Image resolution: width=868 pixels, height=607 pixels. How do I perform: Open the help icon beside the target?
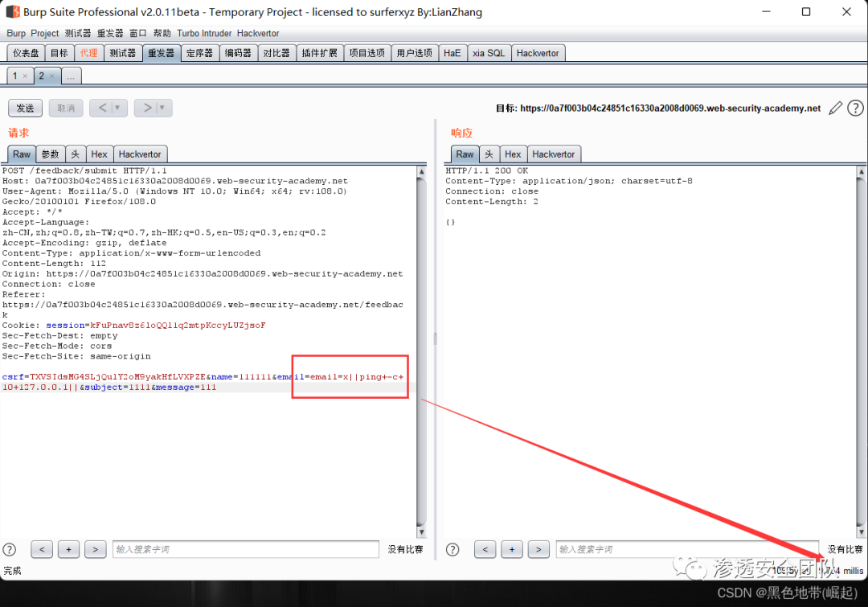855,108
